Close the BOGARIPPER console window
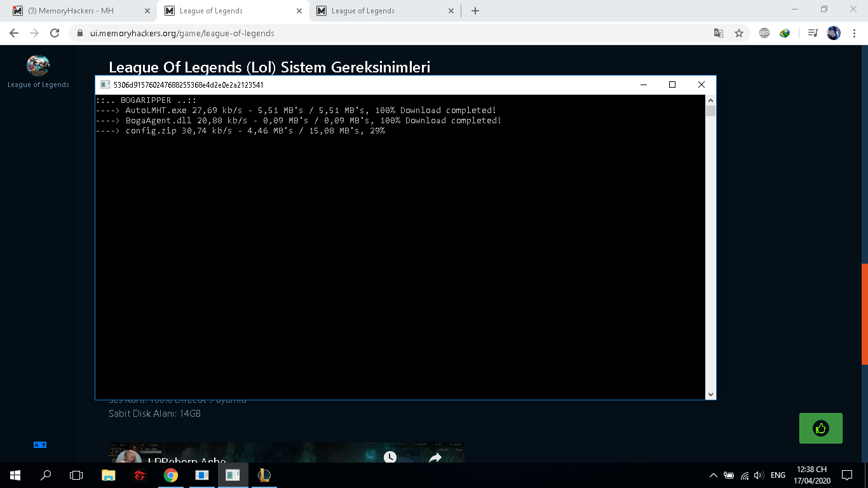Screen dimensions: 868x488 (x=702, y=85)
